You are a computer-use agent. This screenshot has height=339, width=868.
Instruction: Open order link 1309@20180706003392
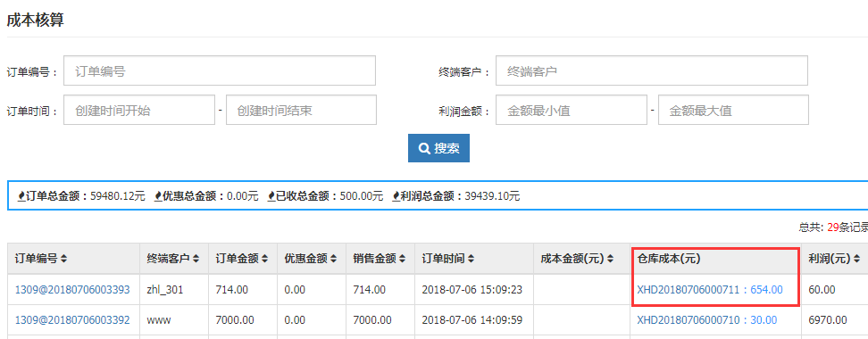click(x=72, y=319)
